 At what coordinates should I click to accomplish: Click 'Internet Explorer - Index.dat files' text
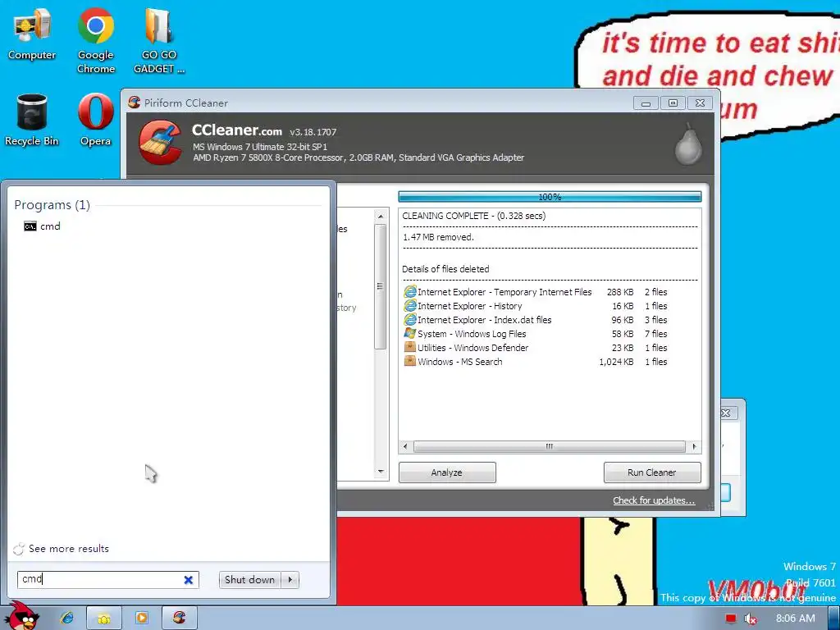pos(484,320)
